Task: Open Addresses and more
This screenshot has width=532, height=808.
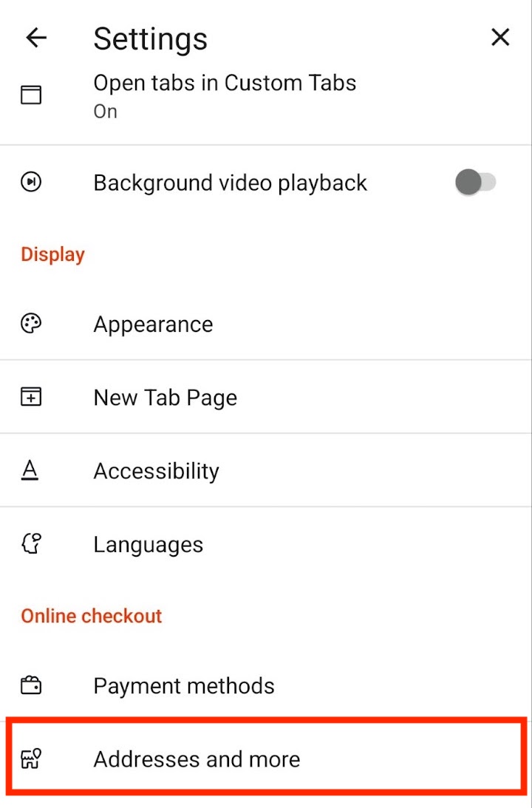Action: point(266,759)
